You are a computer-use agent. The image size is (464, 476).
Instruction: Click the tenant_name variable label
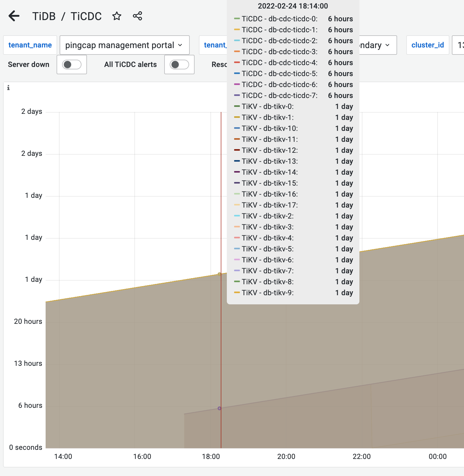coord(30,45)
